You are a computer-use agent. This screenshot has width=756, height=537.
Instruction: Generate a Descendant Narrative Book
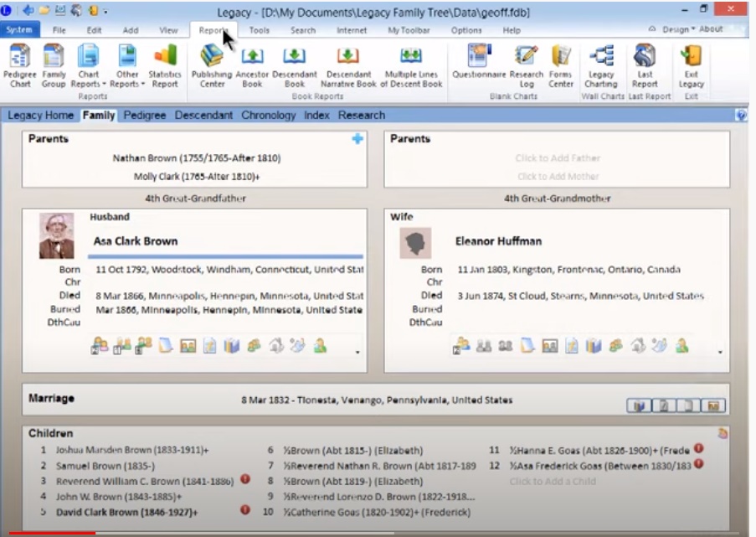click(348, 65)
